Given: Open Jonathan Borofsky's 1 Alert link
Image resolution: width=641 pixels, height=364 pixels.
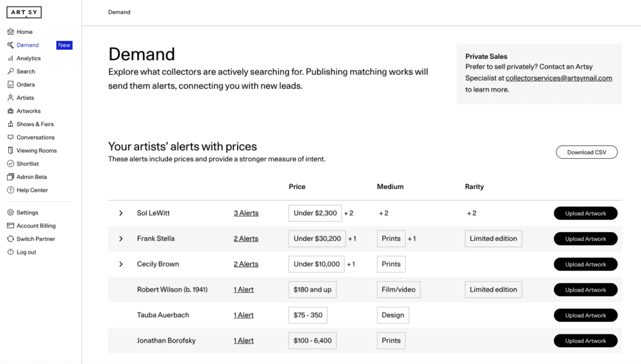Looking at the screenshot, I should point(244,340).
